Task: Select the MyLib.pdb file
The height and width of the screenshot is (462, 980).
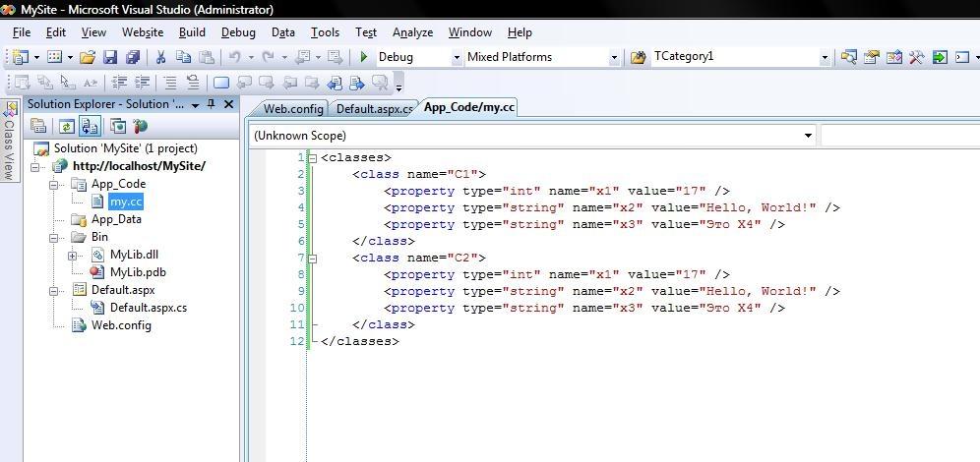Action: point(138,272)
